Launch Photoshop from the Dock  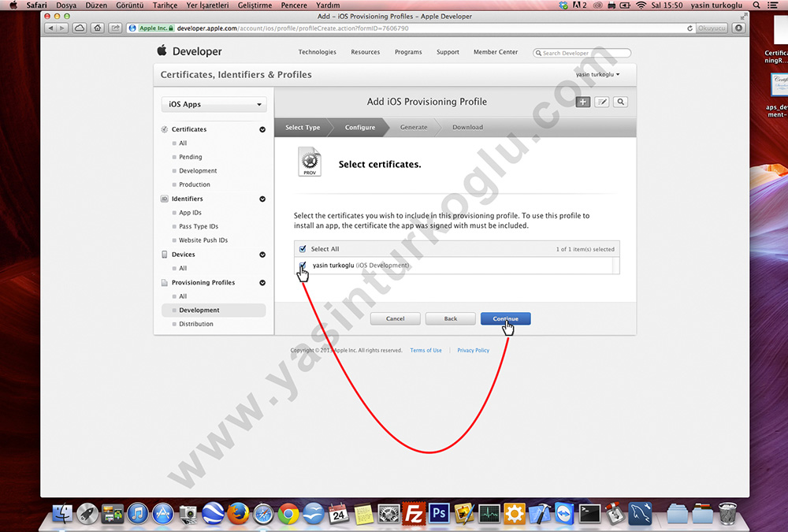click(439, 514)
